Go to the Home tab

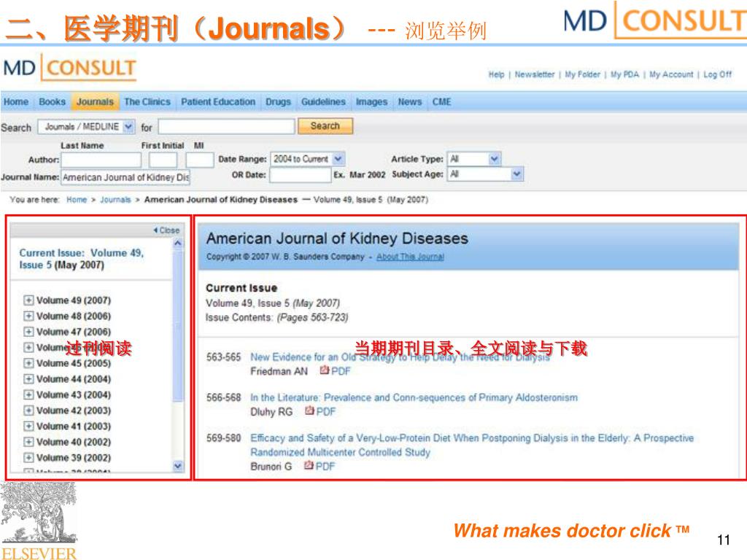pyautogui.click(x=16, y=102)
